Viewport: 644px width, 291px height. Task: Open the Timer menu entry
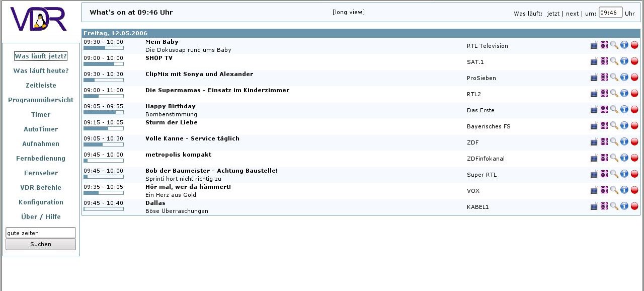coord(41,114)
